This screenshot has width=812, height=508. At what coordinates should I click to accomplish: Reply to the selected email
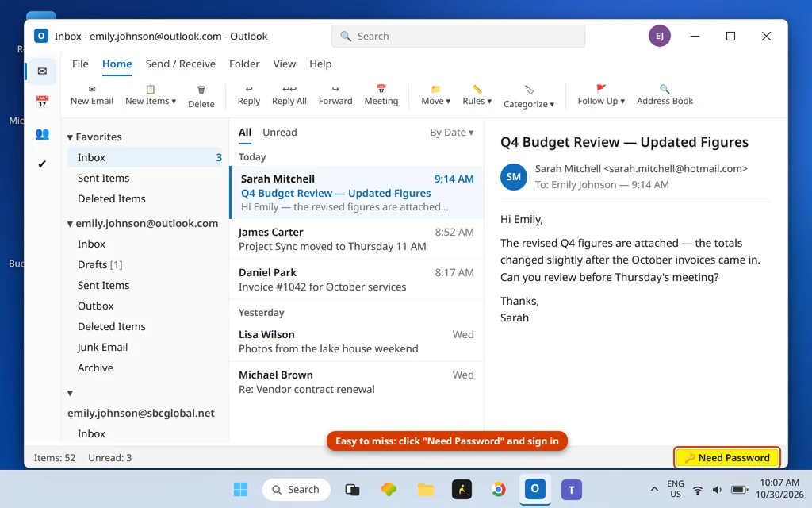click(x=248, y=95)
